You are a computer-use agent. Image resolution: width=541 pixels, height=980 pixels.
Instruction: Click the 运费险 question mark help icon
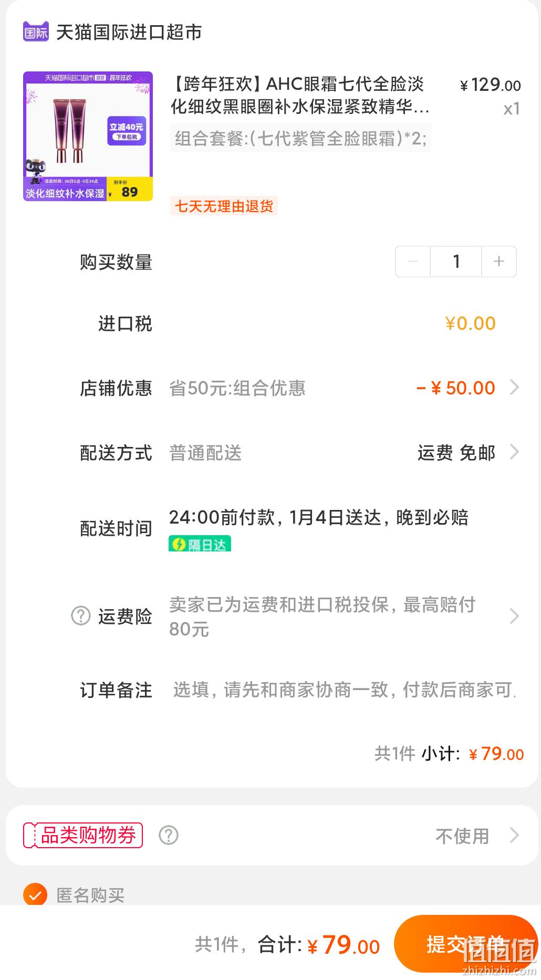pyautogui.click(x=81, y=616)
